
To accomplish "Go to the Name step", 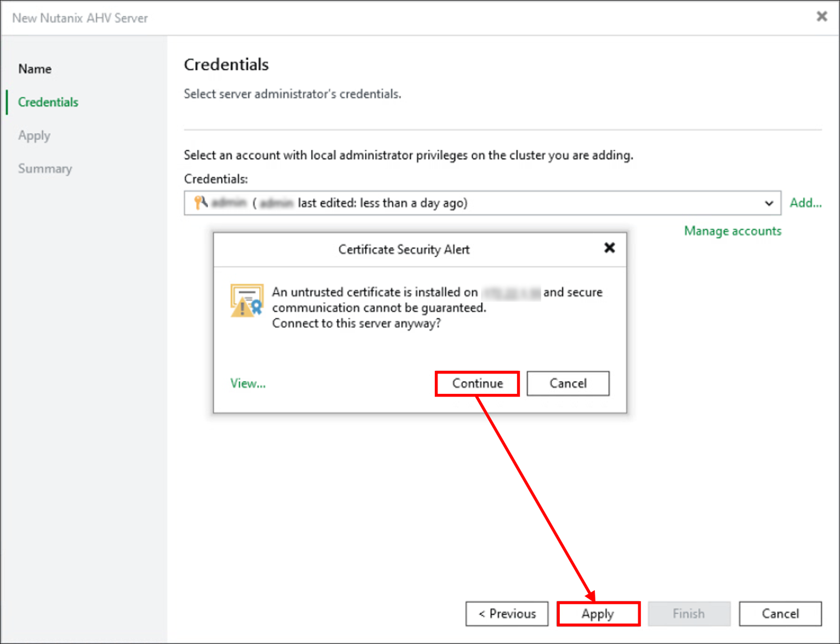I will point(35,69).
